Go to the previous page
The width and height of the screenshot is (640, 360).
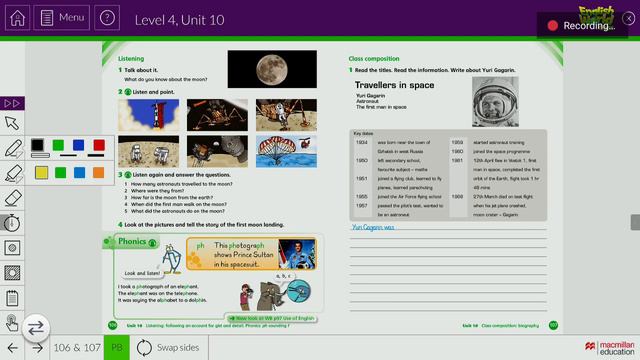[x=13, y=348]
